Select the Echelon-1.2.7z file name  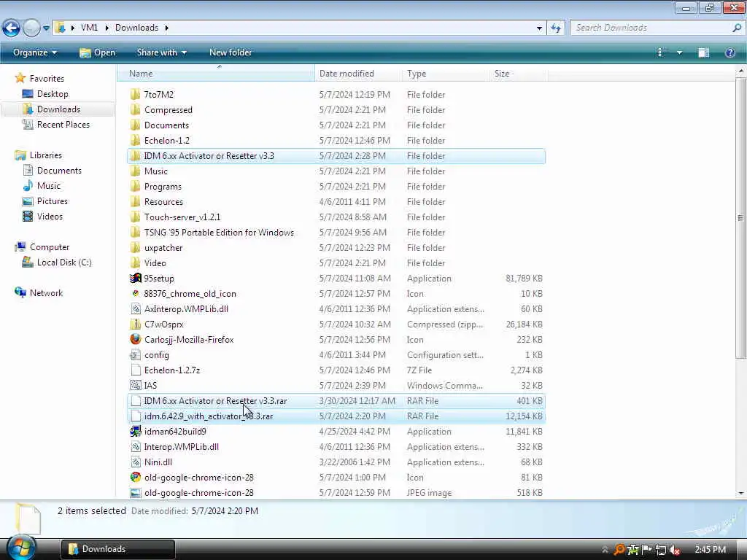[x=172, y=370]
